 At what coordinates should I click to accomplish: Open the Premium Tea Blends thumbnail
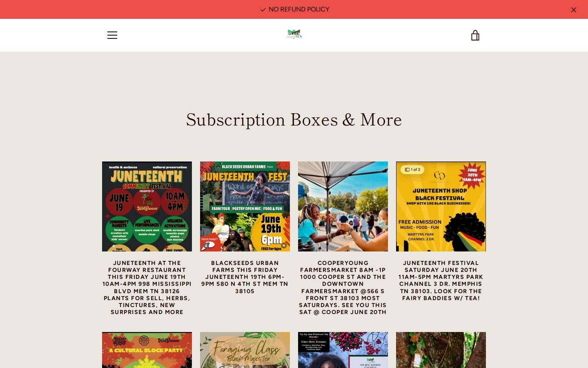343,350
